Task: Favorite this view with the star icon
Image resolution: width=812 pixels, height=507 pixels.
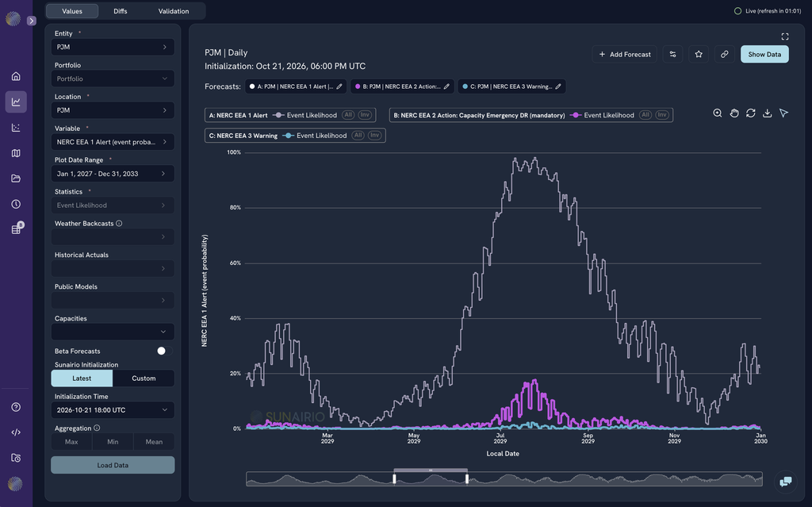Action: pyautogui.click(x=699, y=55)
